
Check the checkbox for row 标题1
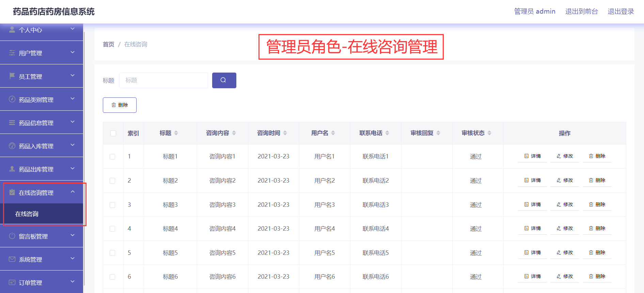click(112, 157)
